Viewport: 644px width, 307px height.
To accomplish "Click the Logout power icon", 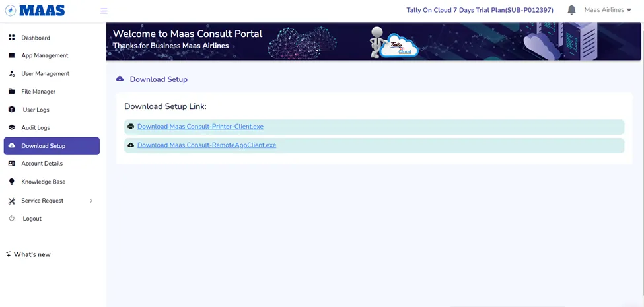I will (12, 219).
